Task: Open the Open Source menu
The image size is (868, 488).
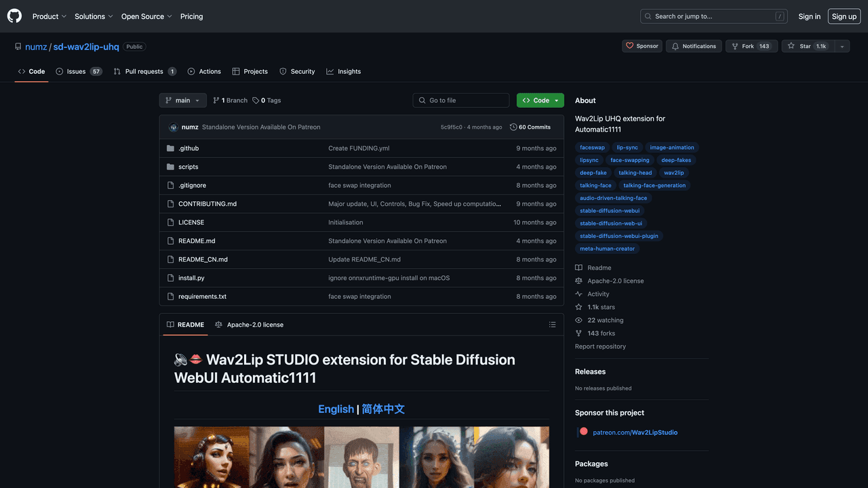Action: coord(146,16)
